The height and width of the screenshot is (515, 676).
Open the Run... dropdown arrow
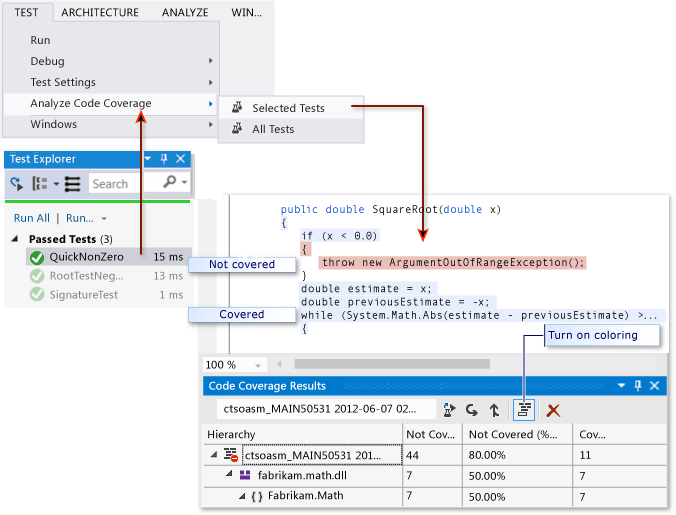point(104,218)
